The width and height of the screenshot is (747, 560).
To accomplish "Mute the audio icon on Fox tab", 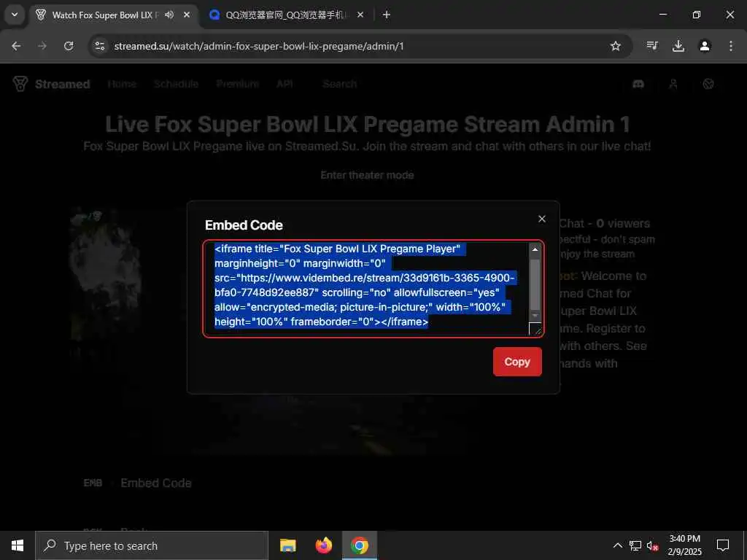I will (x=169, y=15).
